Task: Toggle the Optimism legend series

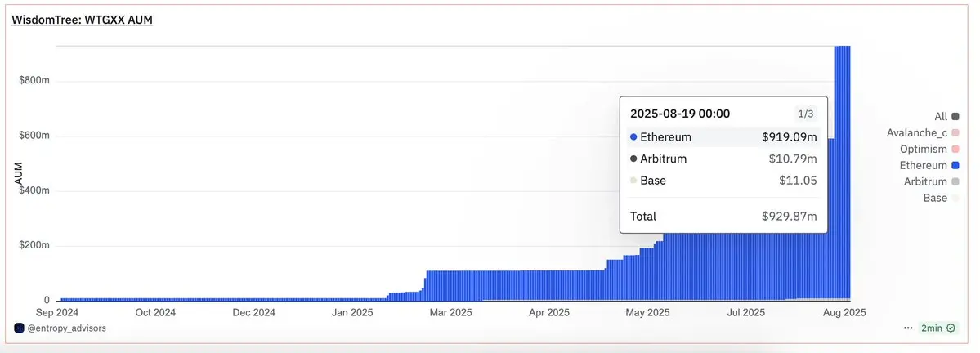Action: point(929,150)
